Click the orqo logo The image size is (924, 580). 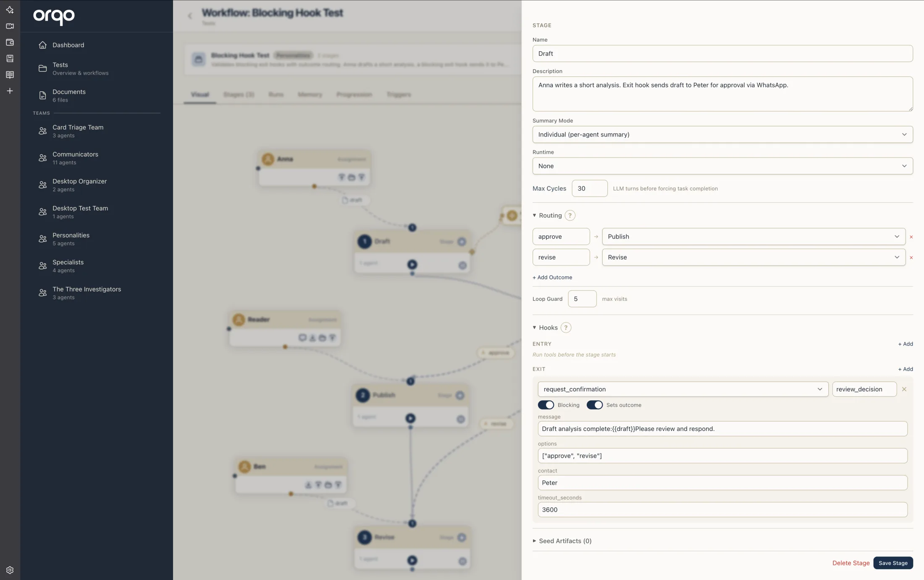(54, 16)
